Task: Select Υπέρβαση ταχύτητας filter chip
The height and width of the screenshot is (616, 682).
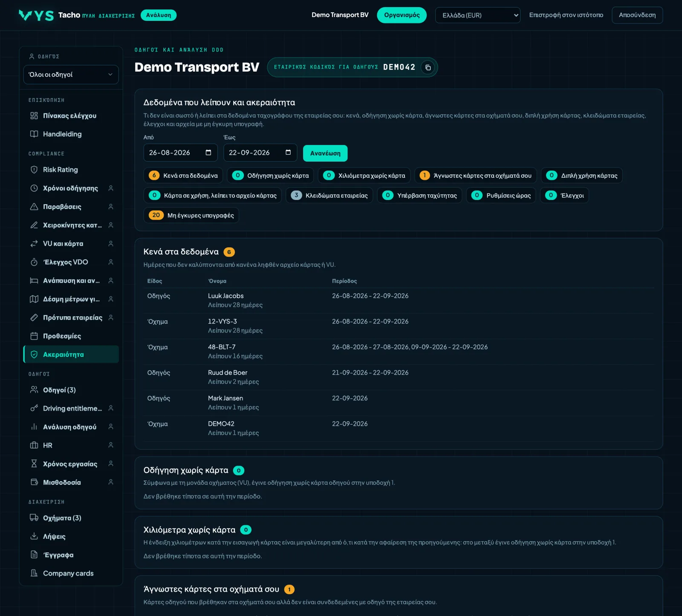Action: [x=419, y=195]
